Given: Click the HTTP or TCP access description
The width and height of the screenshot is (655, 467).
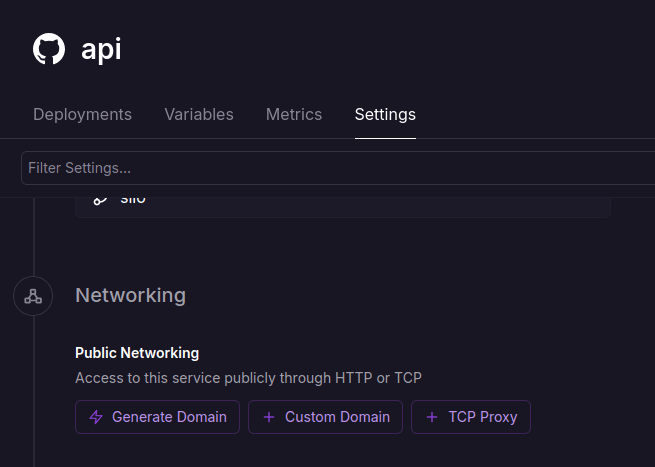Looking at the screenshot, I should coord(248,378).
